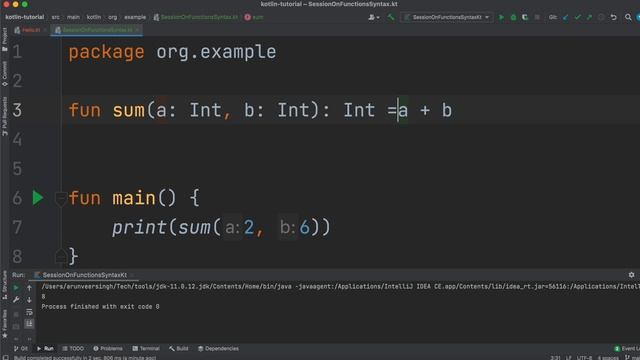This screenshot has width=640, height=360.
Task: Click the Build project hammer icon
Action: click(x=391, y=17)
